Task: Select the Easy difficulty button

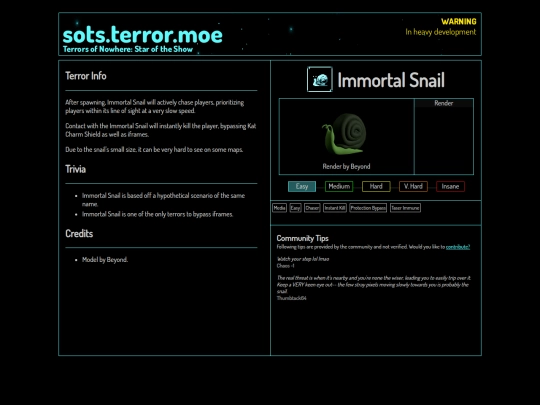Action: point(302,186)
